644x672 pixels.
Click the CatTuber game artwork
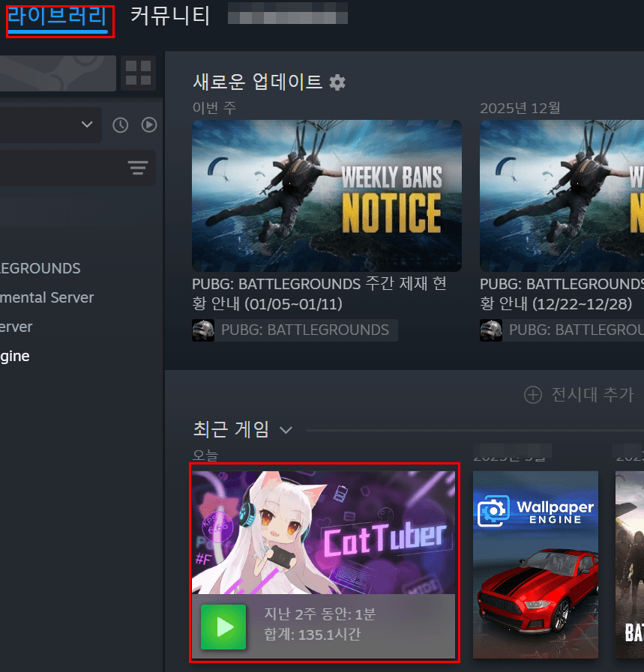pyautogui.click(x=323, y=533)
